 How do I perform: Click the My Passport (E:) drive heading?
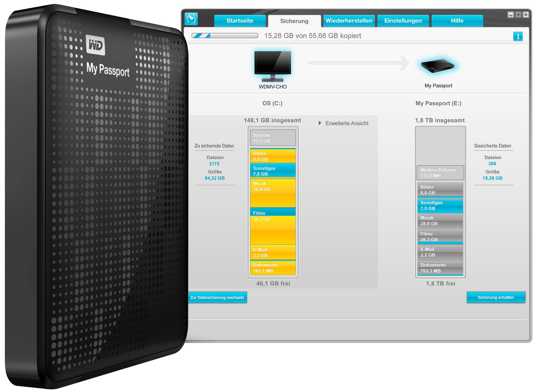pos(438,103)
